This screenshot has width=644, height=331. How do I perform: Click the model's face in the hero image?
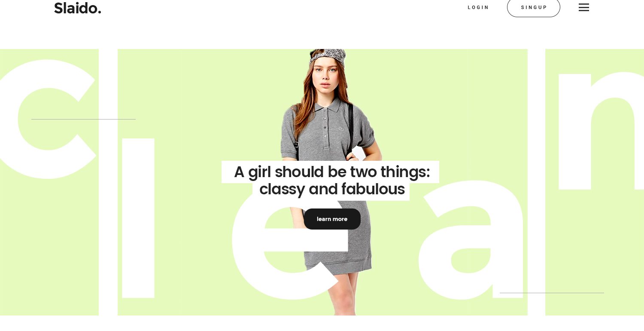[x=324, y=77]
